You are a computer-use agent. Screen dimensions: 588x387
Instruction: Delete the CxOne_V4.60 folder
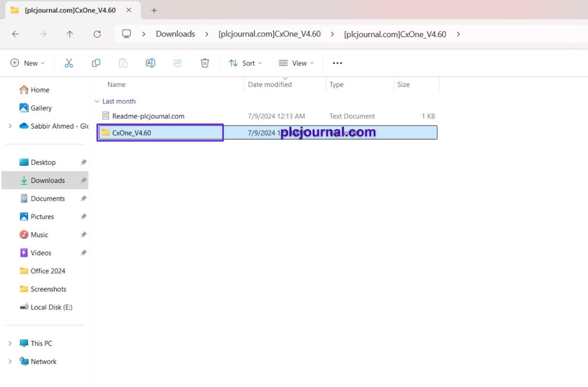[205, 63]
